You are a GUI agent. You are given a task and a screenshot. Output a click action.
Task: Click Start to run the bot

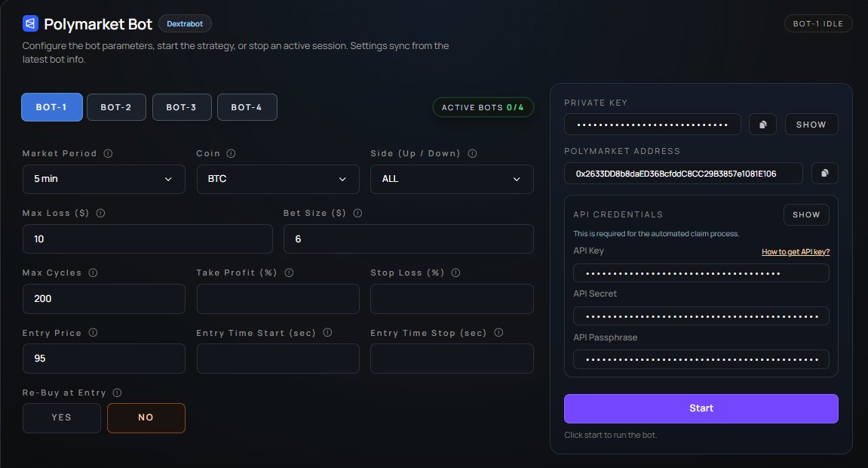701,408
